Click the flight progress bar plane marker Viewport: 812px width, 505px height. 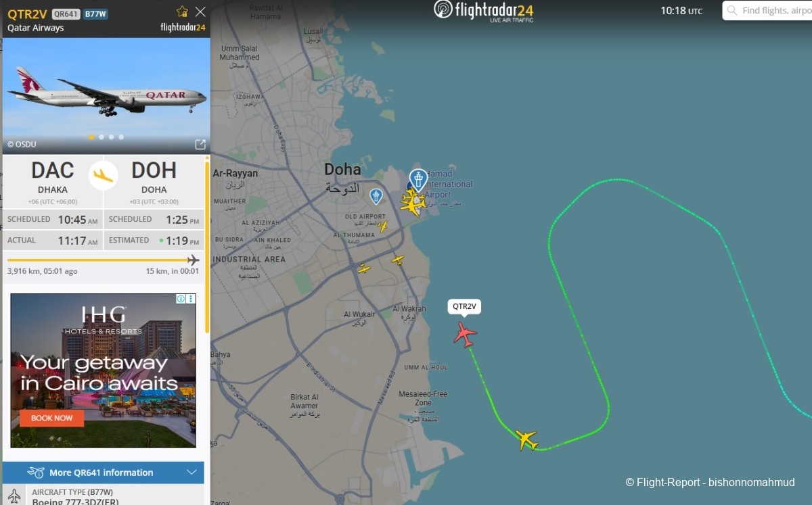pos(194,260)
